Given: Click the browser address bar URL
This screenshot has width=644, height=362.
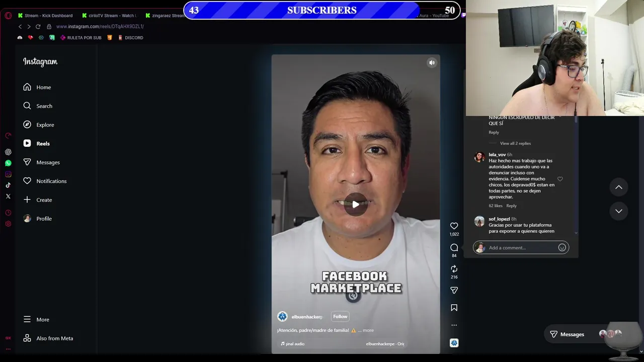Looking at the screenshot, I should [x=100, y=27].
